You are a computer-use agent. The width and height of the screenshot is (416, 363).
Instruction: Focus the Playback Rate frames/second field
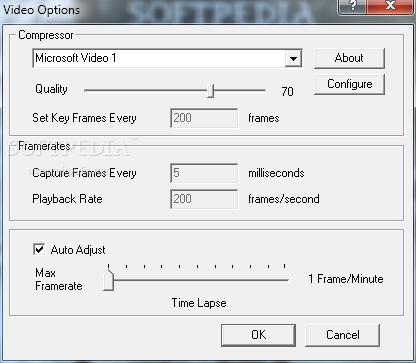coord(204,199)
